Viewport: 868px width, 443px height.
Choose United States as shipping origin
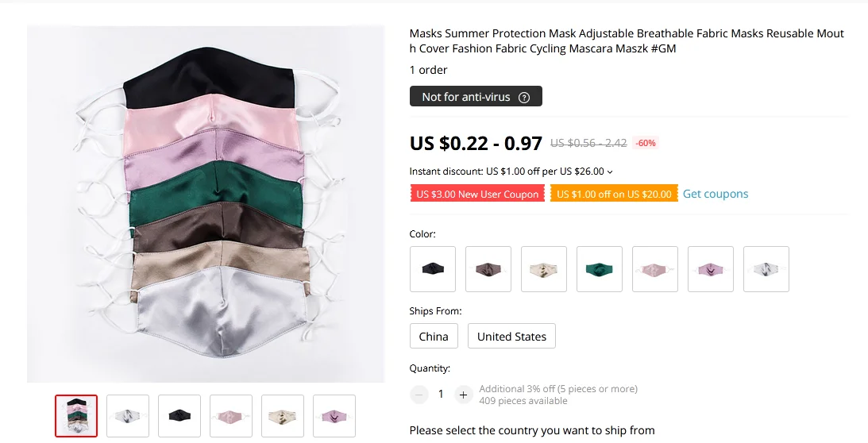511,336
